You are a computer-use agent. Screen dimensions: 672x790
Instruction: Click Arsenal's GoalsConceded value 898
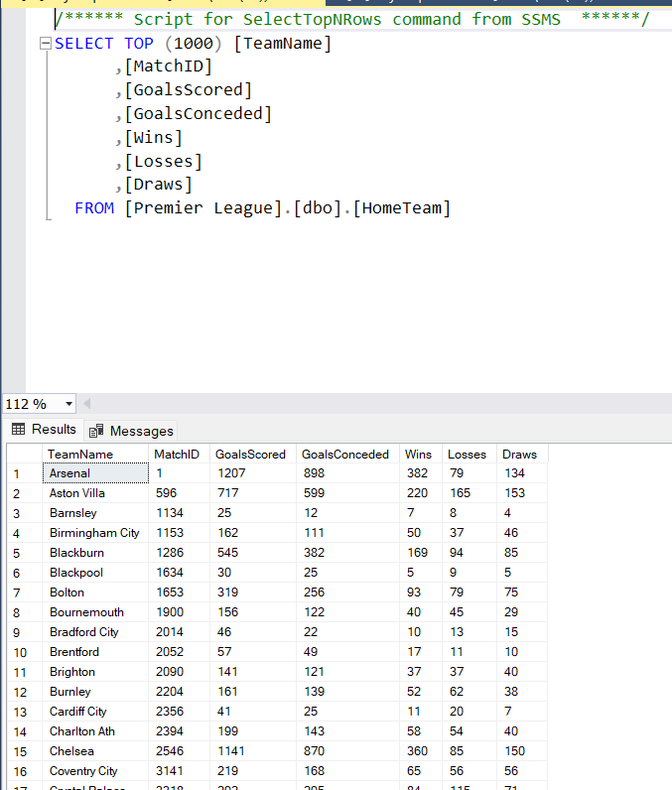tap(347, 473)
